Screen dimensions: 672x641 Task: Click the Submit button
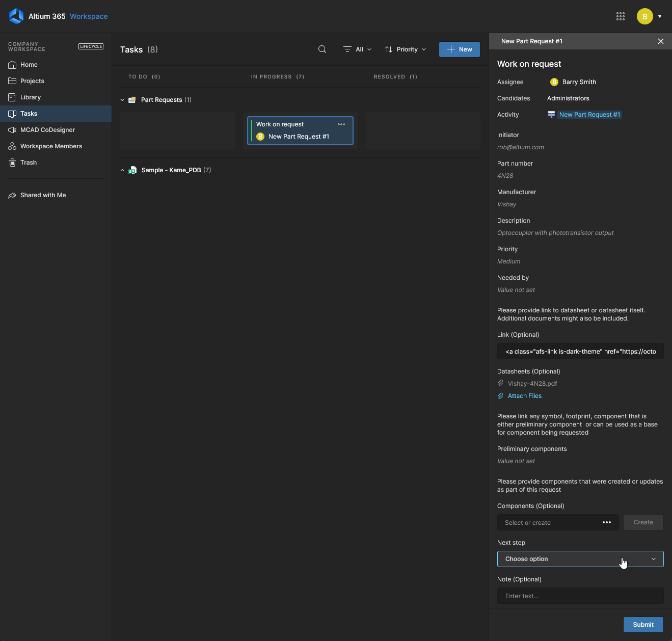[643, 625]
